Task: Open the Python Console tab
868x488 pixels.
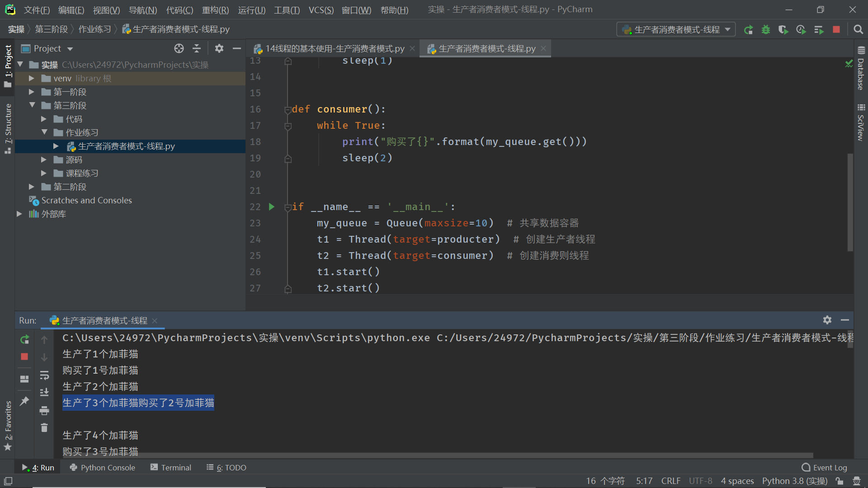Action: click(x=103, y=468)
